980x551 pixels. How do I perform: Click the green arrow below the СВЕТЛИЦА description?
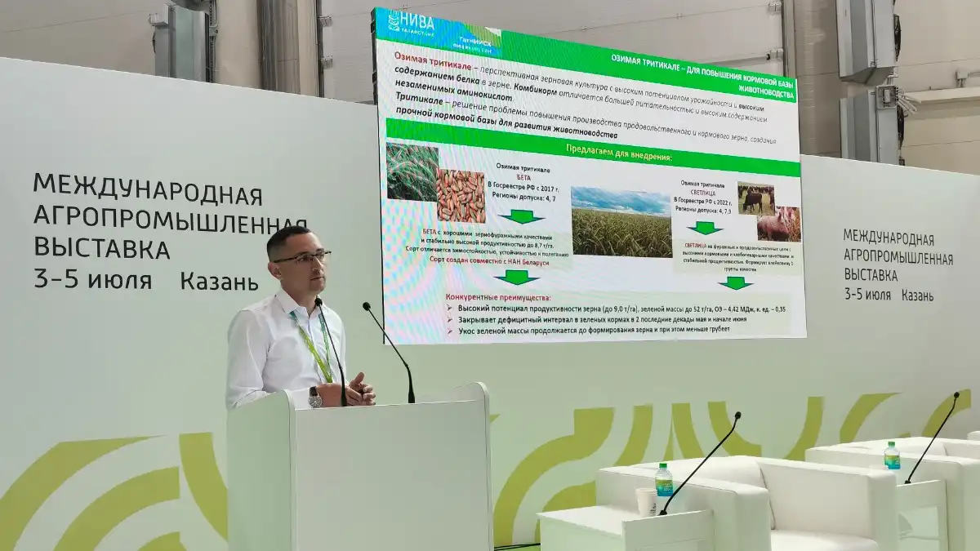735,283
